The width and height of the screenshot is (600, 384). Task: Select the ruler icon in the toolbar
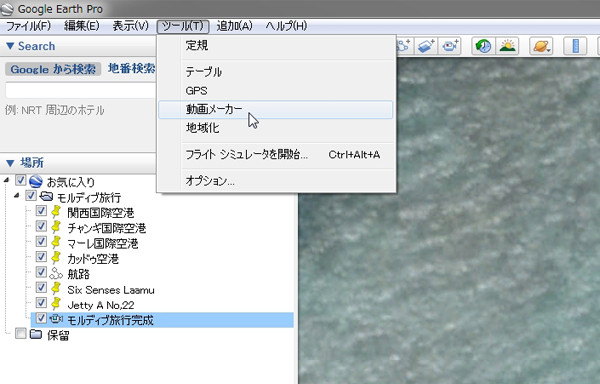click(575, 46)
